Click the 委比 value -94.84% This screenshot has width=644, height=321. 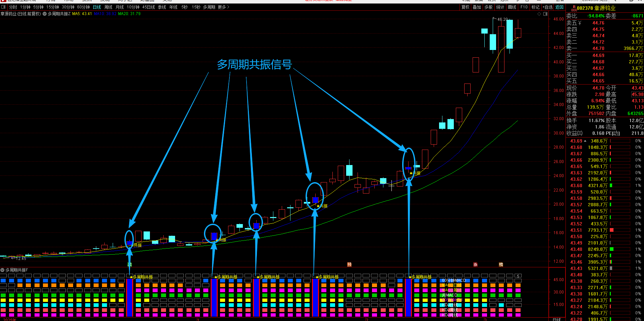(x=596, y=16)
